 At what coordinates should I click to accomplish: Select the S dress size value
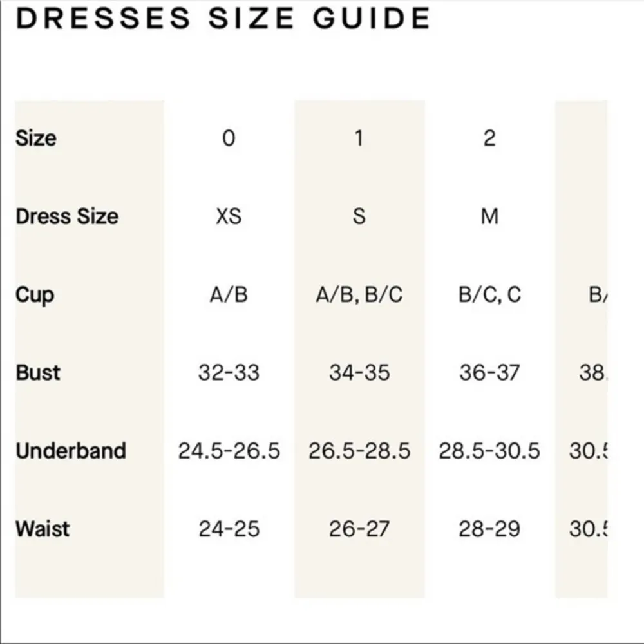coord(359,216)
